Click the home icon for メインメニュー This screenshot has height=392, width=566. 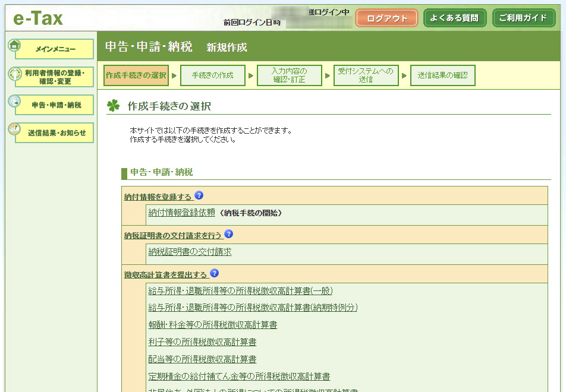(x=15, y=45)
